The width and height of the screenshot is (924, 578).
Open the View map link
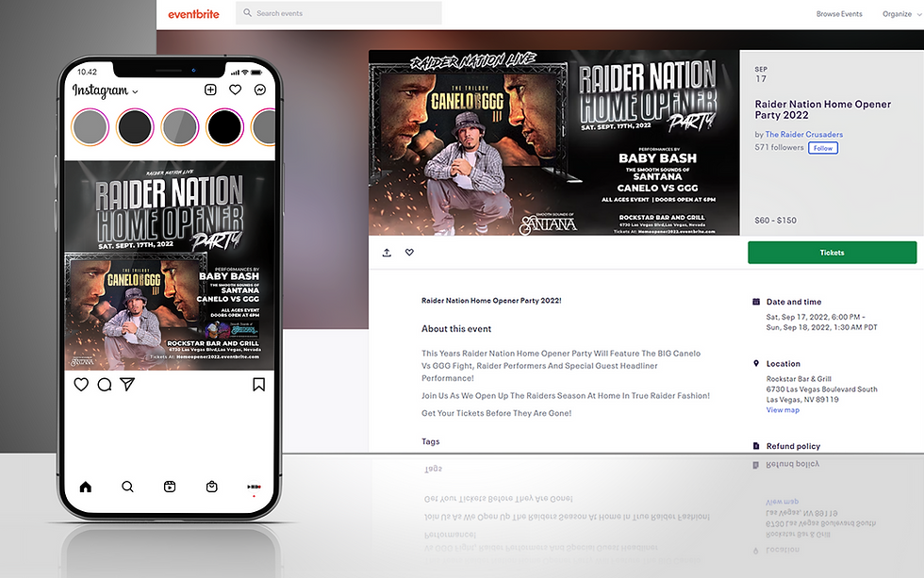point(783,410)
